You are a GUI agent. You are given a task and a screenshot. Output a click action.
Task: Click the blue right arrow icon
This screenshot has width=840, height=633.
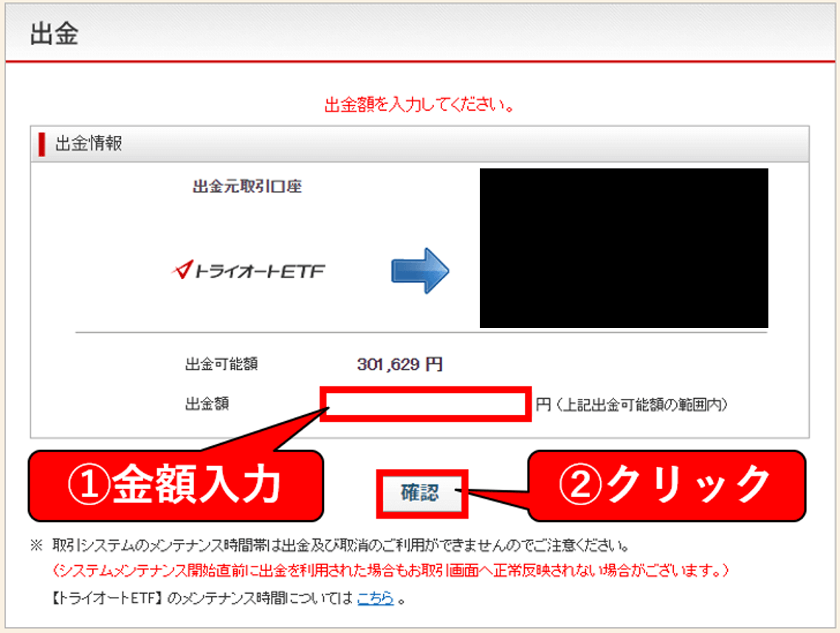[x=419, y=271]
